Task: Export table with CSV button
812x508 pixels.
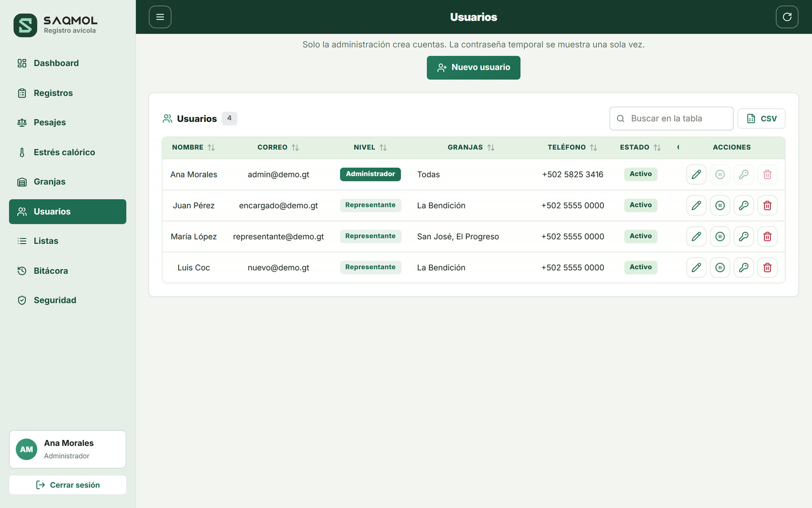Action: point(761,118)
